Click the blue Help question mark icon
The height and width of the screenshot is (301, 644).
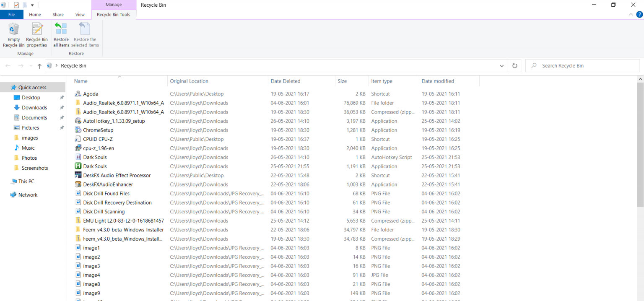[x=639, y=15]
